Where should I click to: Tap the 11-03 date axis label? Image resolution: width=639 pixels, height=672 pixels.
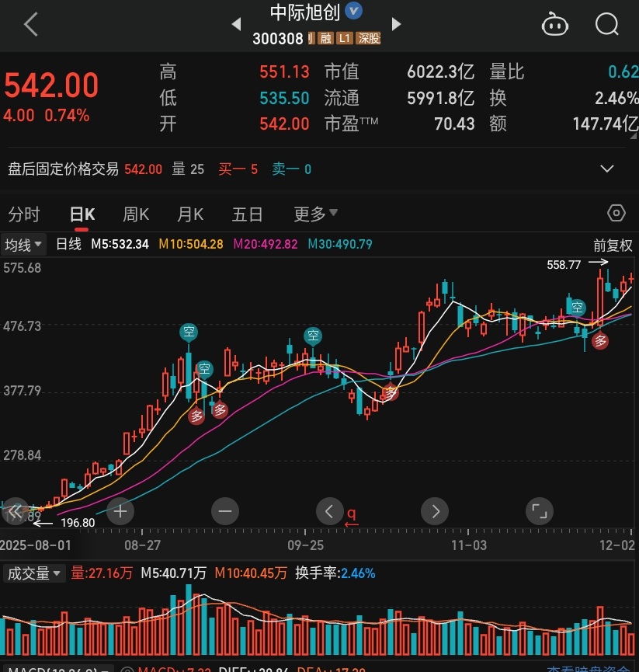[469, 545]
